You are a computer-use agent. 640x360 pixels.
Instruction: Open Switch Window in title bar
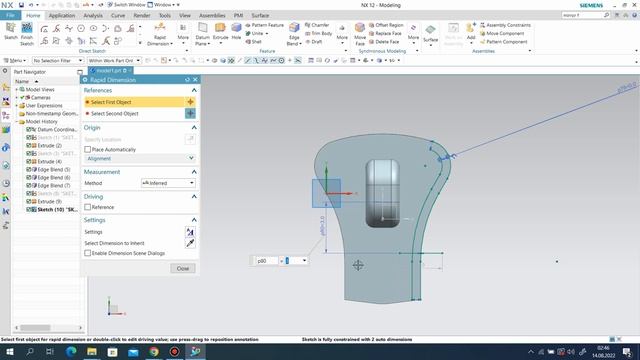(126, 5)
